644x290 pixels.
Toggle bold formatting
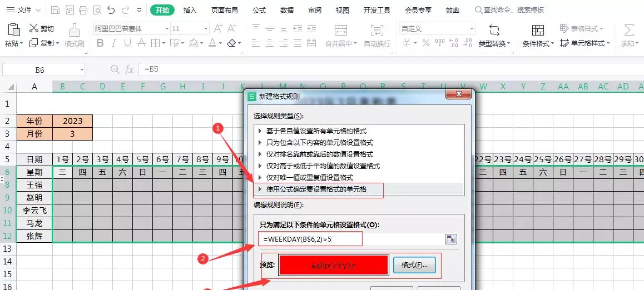tap(100, 43)
